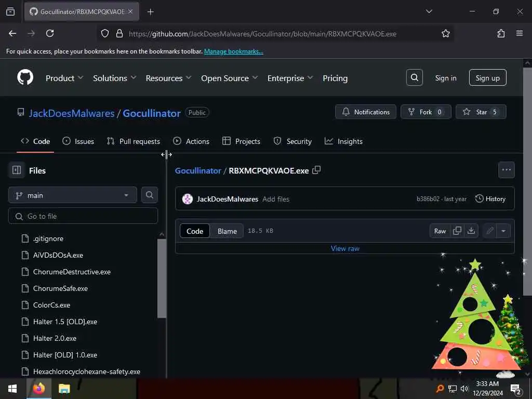Open the Security tab
The width and height of the screenshot is (532, 399).
(x=292, y=141)
